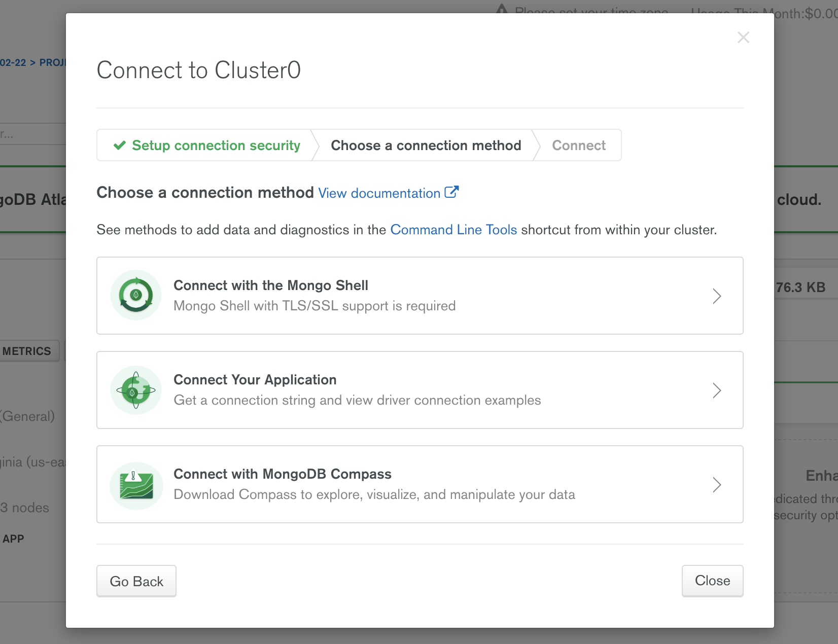Select the Connect step in wizard

578,146
